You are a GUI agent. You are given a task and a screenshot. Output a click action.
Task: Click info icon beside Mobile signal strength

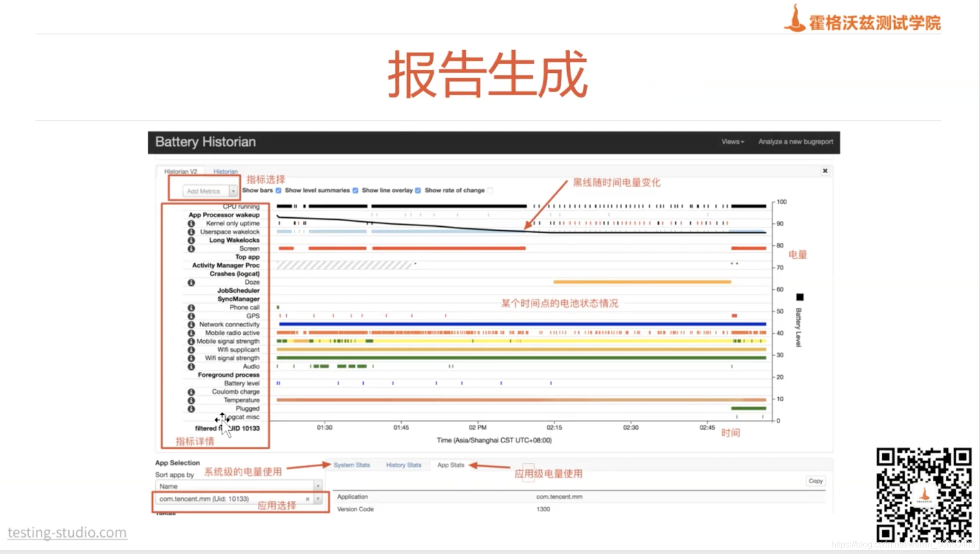(x=191, y=341)
